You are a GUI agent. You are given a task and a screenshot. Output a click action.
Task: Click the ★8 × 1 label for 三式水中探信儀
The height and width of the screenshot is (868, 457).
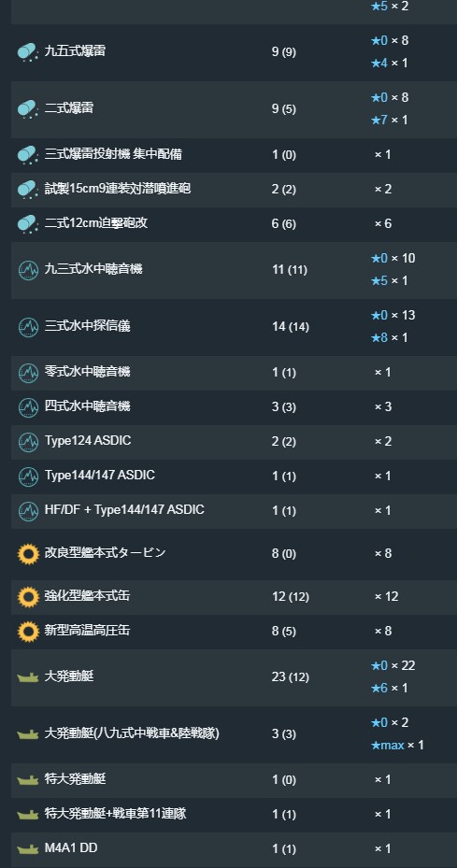[x=389, y=337]
